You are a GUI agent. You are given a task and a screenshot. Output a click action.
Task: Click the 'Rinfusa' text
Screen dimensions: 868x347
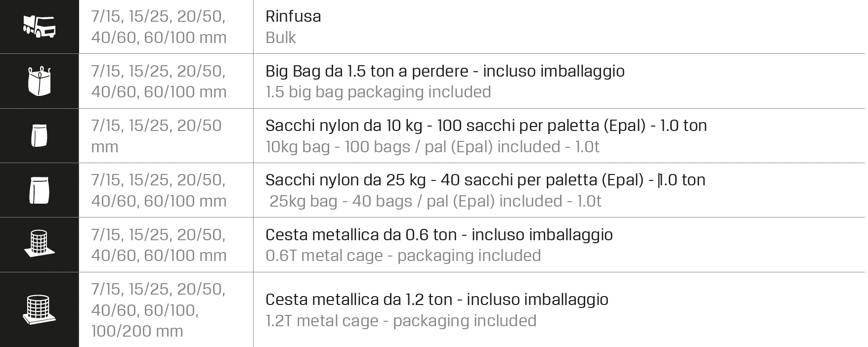coord(293,16)
